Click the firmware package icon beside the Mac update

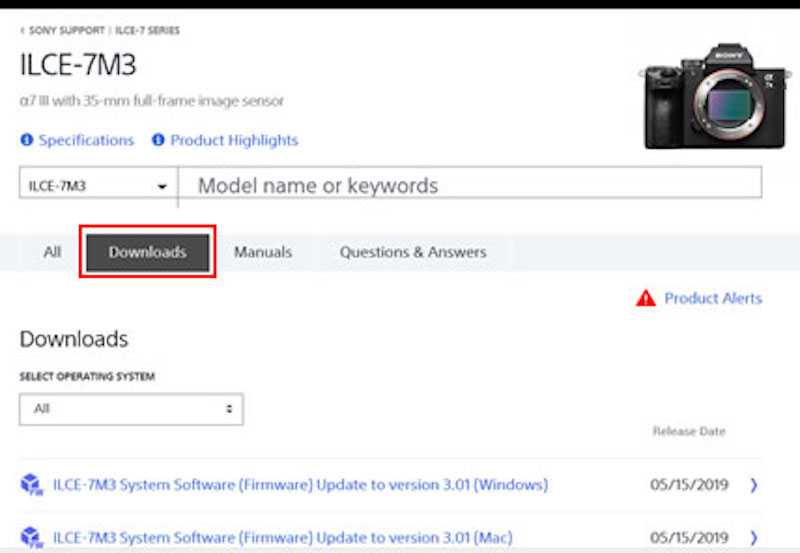coord(31,537)
